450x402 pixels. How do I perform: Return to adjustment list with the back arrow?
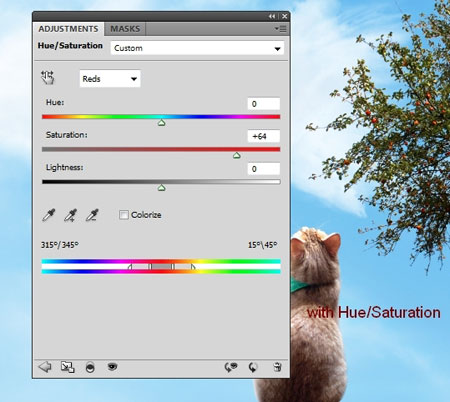tap(45, 367)
